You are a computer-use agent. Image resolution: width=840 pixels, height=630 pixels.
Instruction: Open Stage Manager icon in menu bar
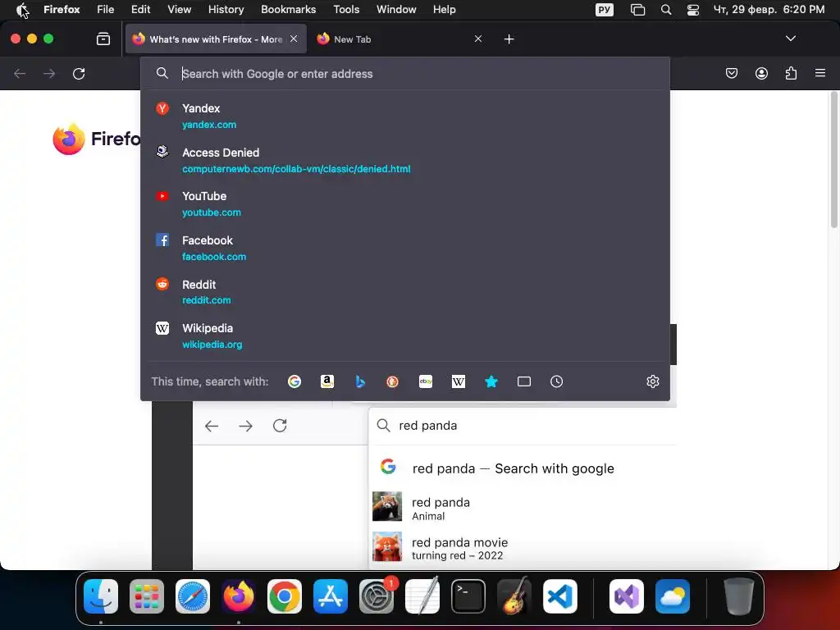click(x=637, y=10)
